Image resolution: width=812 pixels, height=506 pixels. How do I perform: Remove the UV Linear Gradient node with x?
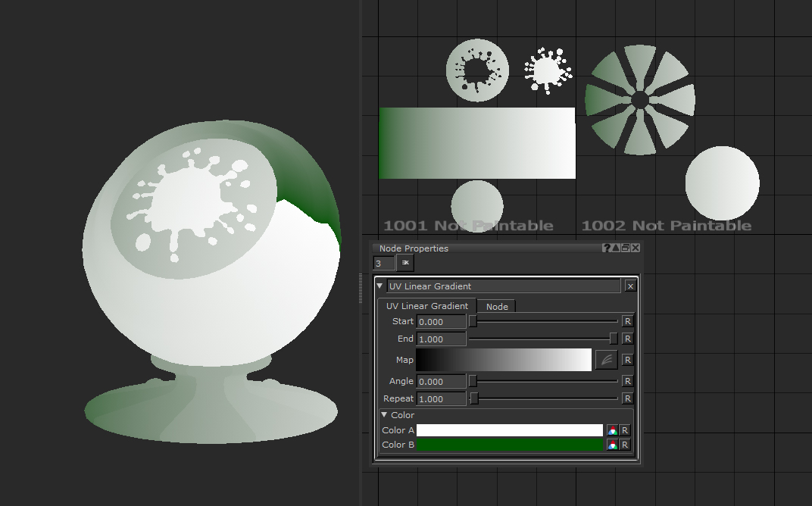click(630, 286)
